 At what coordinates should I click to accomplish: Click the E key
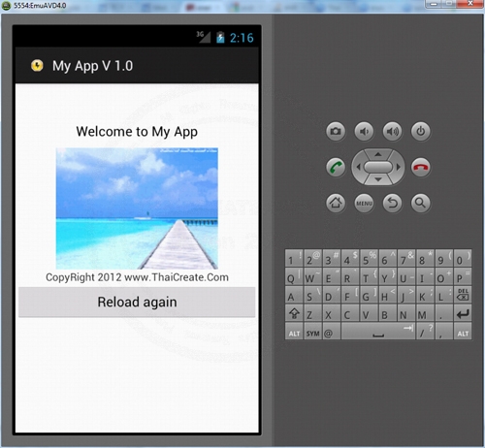331,276
